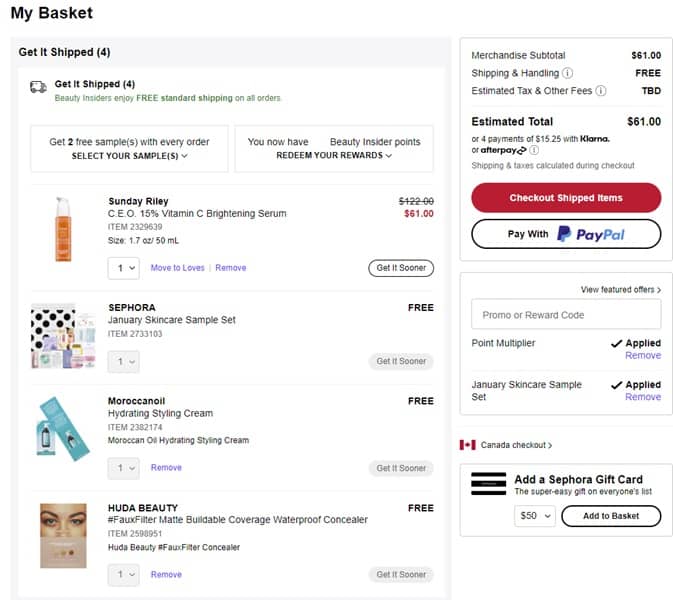
Task: Click the Promo or Reward Code field
Action: click(565, 315)
